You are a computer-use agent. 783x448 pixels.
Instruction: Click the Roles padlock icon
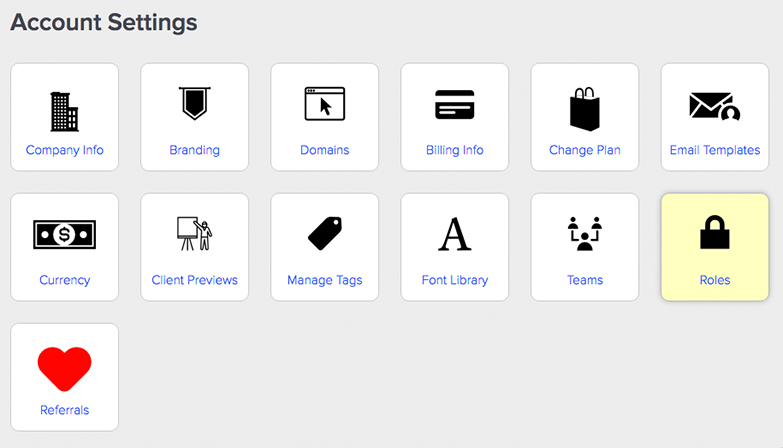click(x=715, y=232)
